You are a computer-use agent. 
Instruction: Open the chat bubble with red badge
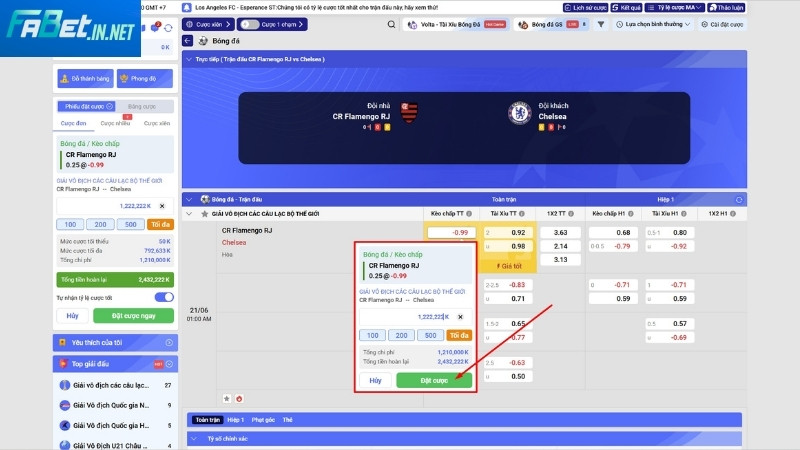pos(155,27)
